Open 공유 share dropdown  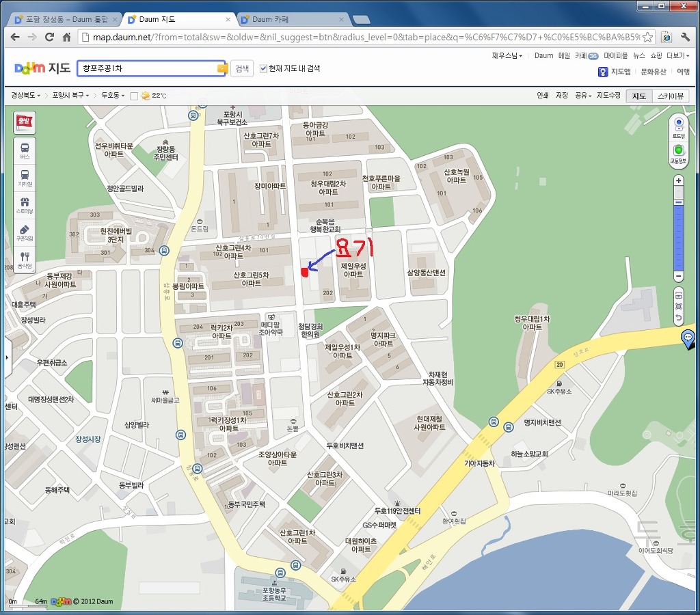(x=583, y=96)
